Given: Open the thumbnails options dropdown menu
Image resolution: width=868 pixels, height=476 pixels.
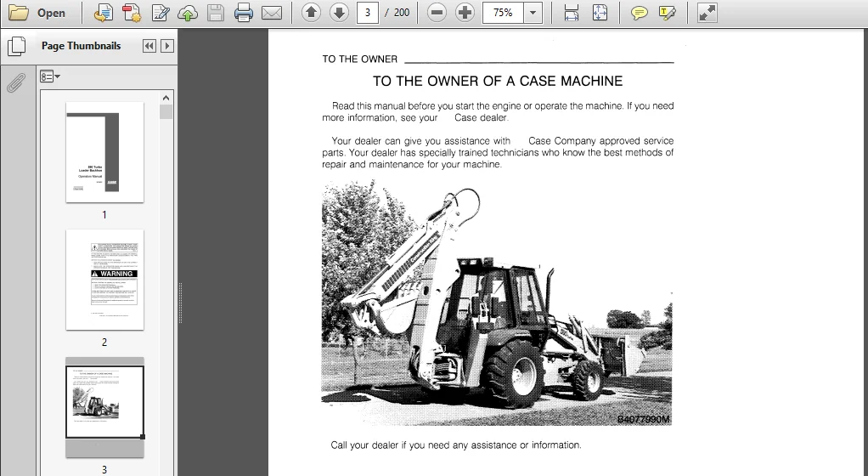Looking at the screenshot, I should pos(50,76).
